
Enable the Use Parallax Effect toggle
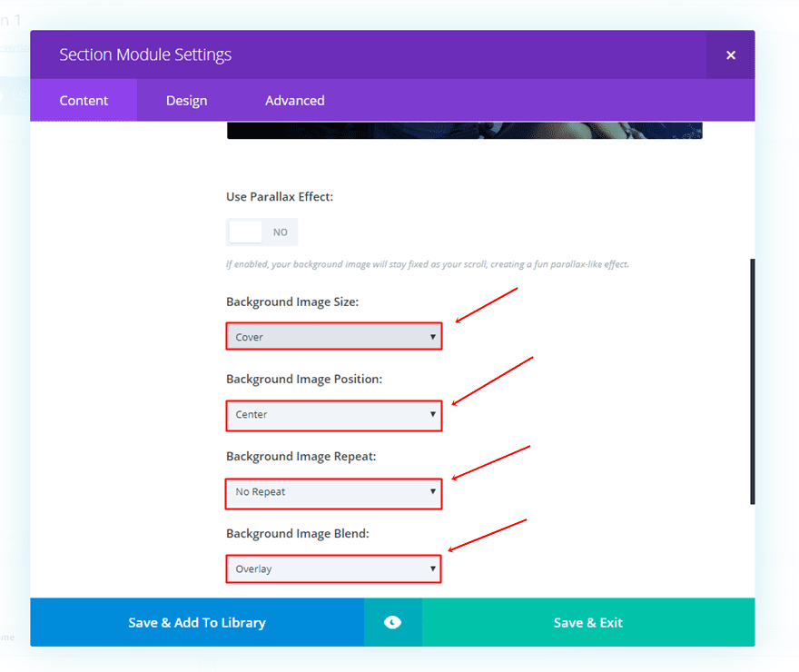click(261, 232)
